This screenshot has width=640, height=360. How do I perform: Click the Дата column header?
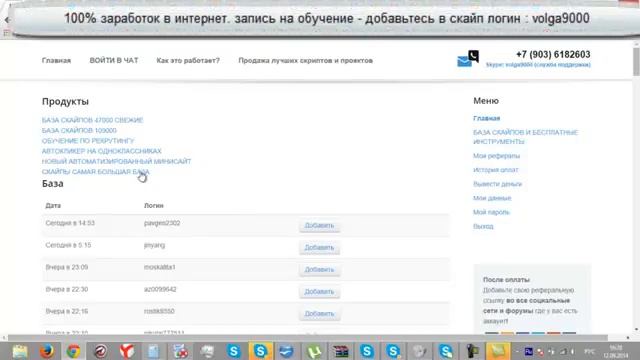pyautogui.click(x=53, y=206)
